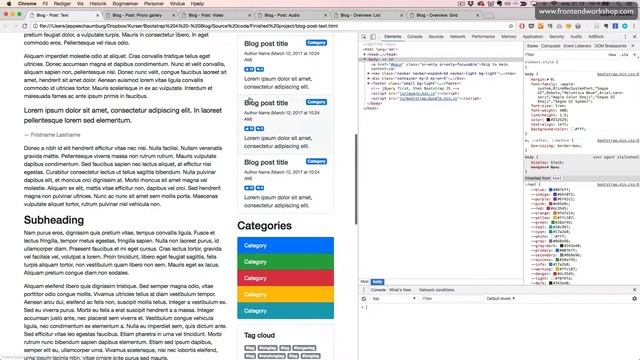Open the Default levels dropdown
The image size is (640, 360).
pos(500,299)
